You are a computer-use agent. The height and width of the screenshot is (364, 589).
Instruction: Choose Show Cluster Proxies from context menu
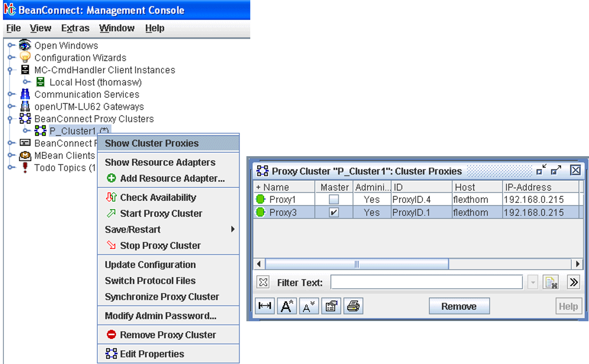point(168,143)
